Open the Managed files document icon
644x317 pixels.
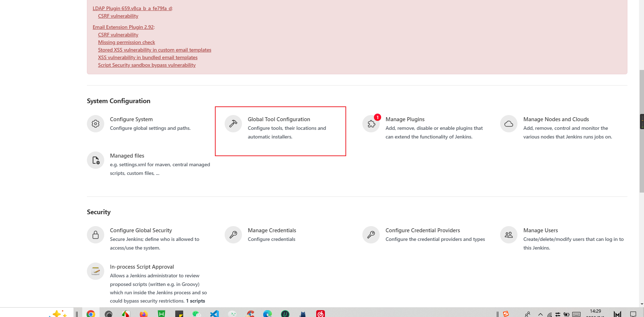96,160
